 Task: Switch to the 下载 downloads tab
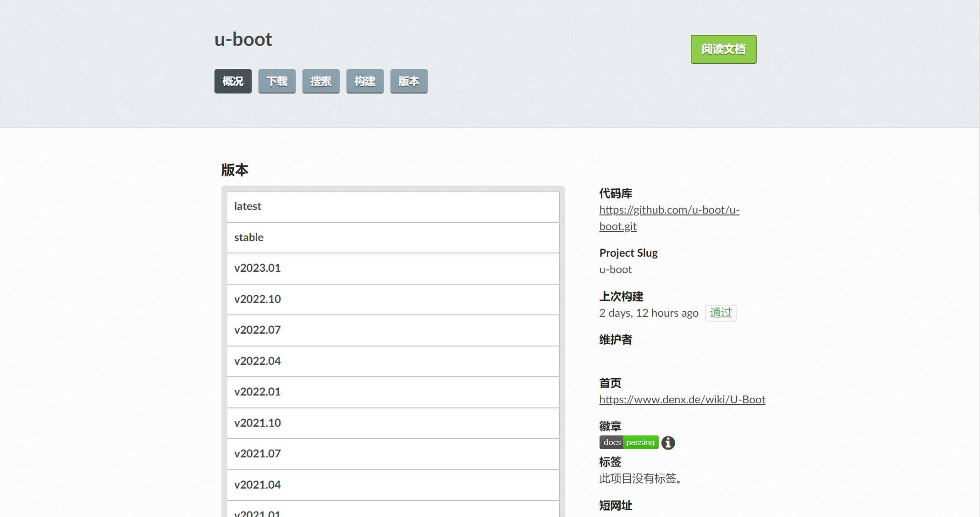point(277,81)
